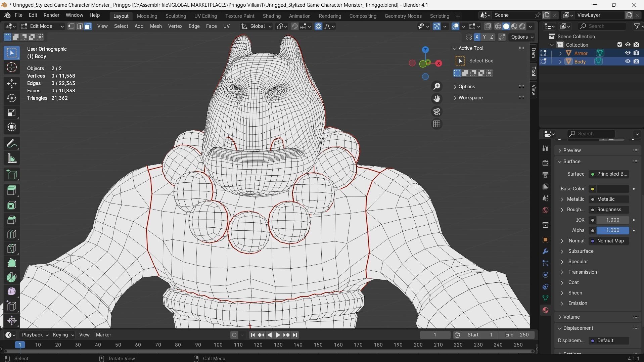
Task: Switch to the Sculpting workspace tab
Action: 176,16
